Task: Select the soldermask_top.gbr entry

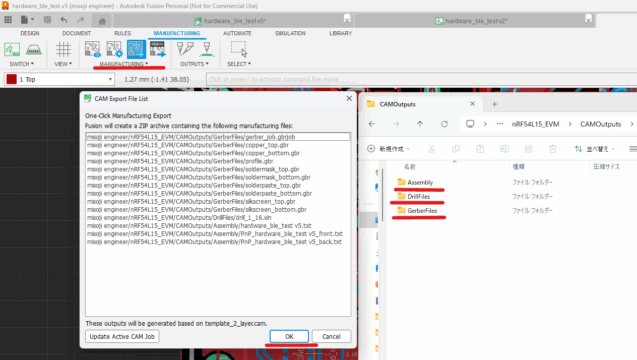Action: (218, 169)
